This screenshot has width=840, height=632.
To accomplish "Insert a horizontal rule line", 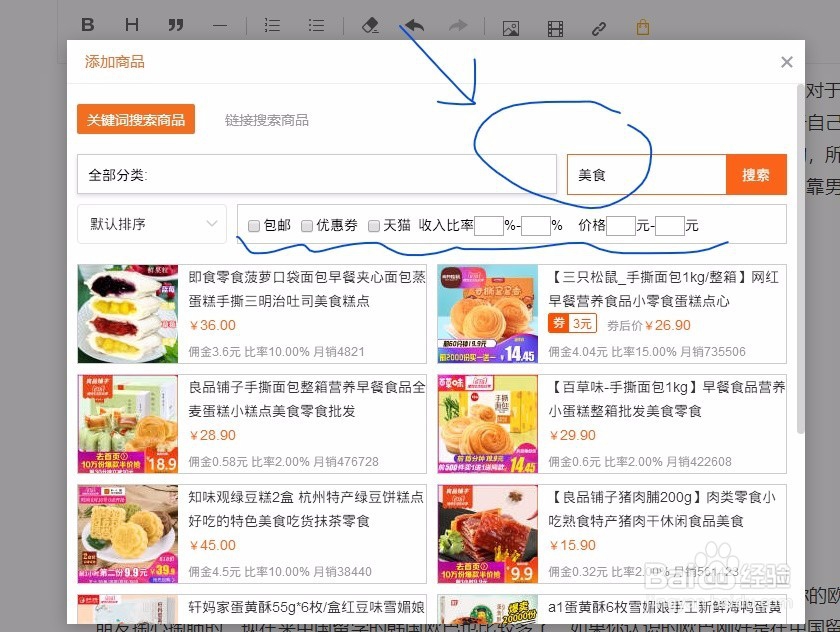I will tap(220, 26).
